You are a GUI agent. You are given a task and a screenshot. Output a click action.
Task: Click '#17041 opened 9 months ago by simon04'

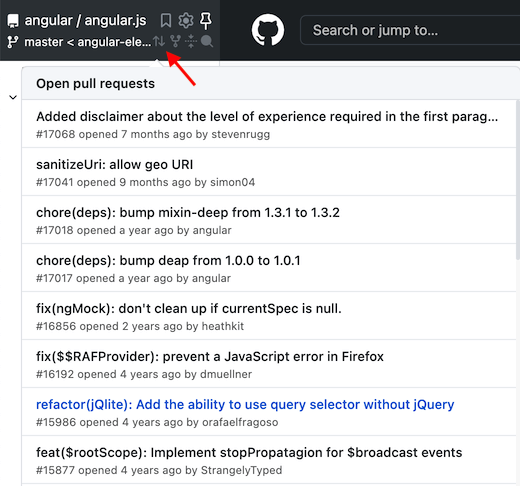coord(146,182)
